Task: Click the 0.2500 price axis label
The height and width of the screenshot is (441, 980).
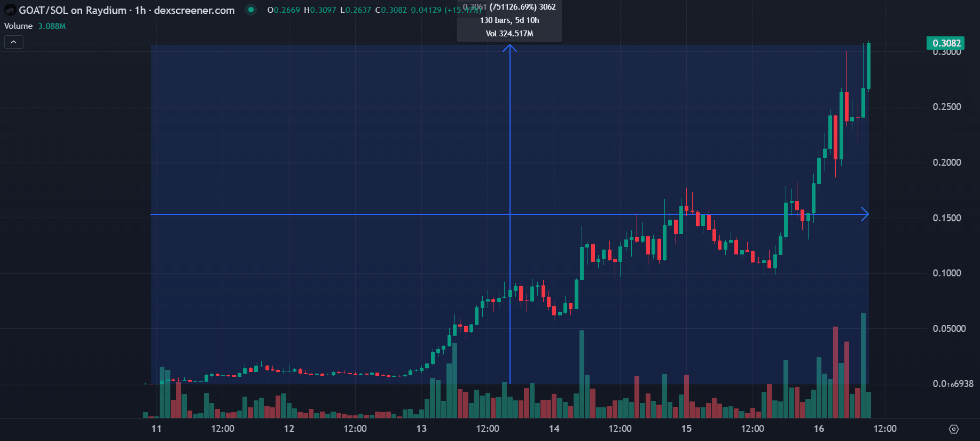Action: pos(946,107)
